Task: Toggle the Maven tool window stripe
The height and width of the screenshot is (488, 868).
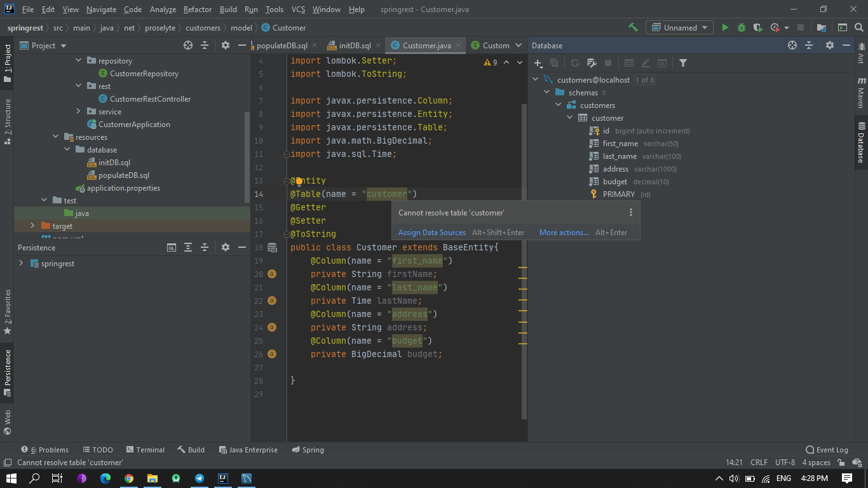Action: [x=861, y=93]
